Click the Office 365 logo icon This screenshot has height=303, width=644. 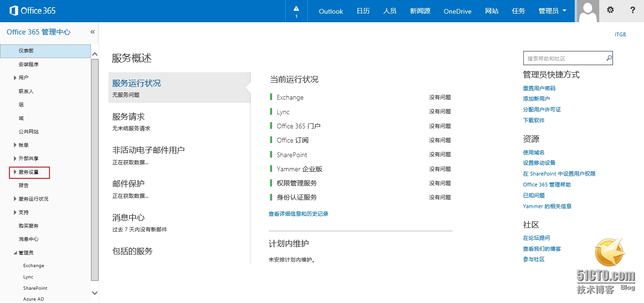(14, 10)
